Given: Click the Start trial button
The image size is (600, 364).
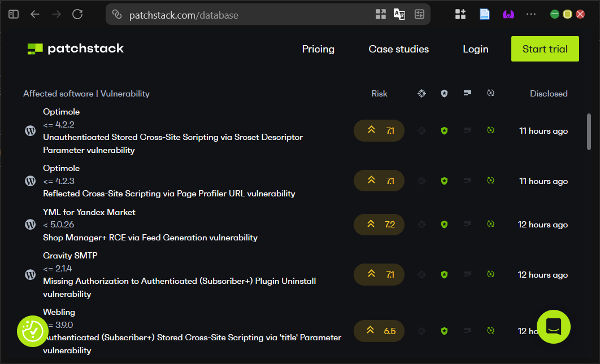Looking at the screenshot, I should point(545,49).
